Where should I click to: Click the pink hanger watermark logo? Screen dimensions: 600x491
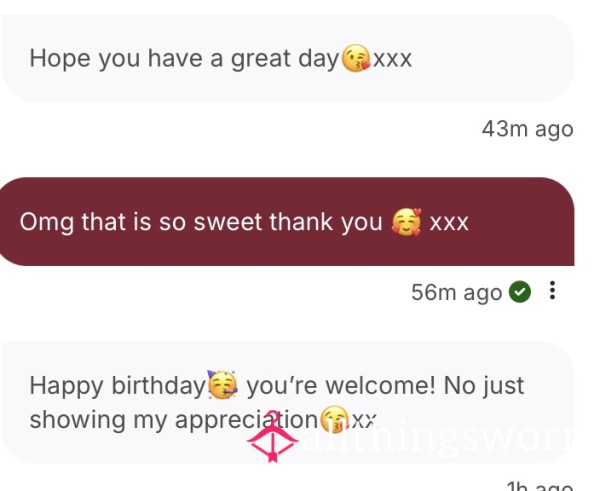(x=272, y=436)
